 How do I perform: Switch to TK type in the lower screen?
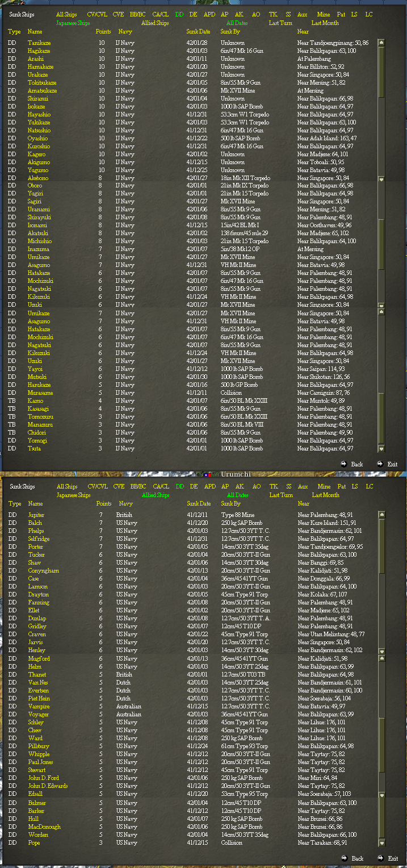[x=274, y=486]
